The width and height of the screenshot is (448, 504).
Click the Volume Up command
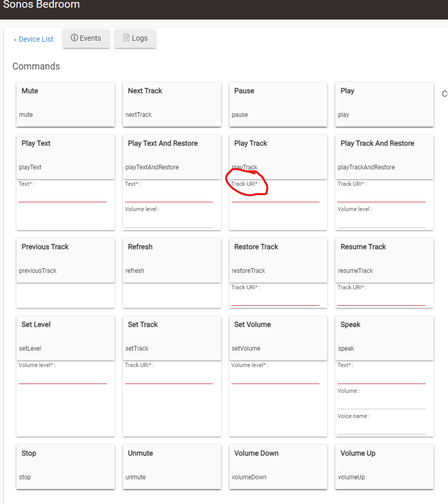384,466
